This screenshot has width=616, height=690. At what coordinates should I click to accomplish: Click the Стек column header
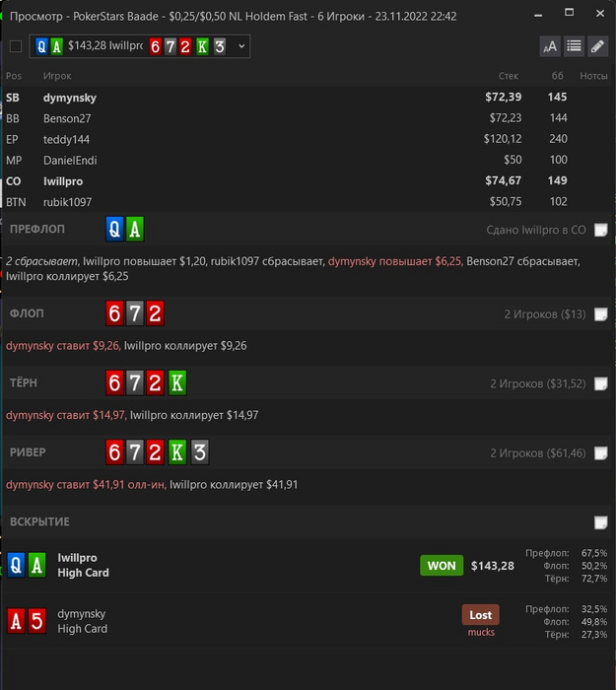pyautogui.click(x=509, y=76)
